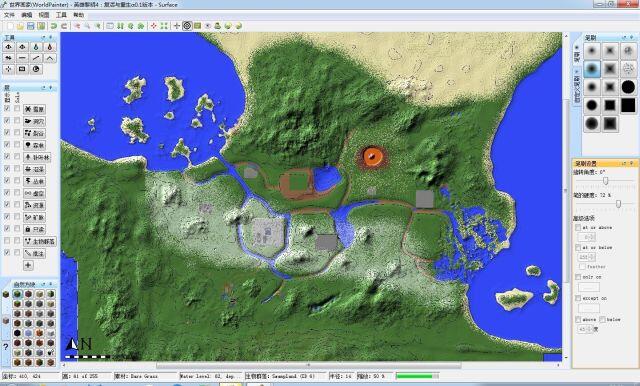Select the solid black square brush

click(628, 105)
